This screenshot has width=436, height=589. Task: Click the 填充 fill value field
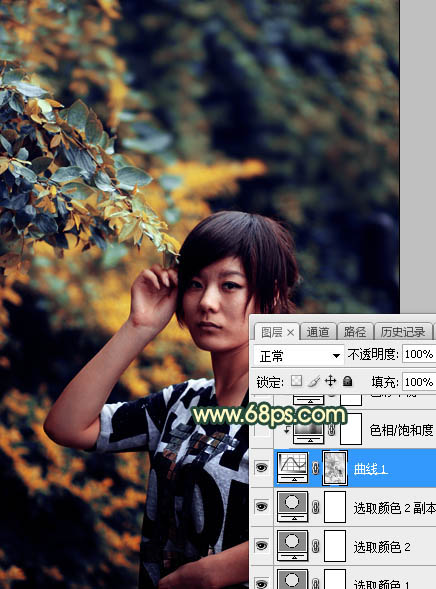419,382
